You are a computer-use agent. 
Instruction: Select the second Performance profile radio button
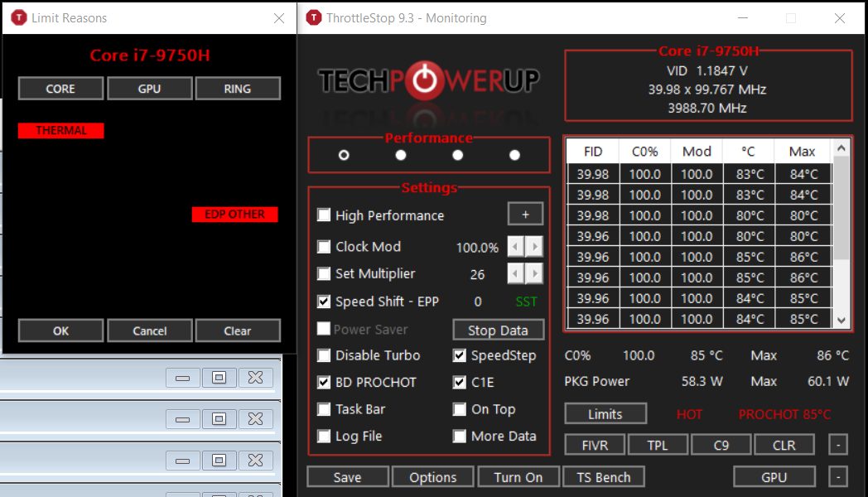pyautogui.click(x=401, y=156)
